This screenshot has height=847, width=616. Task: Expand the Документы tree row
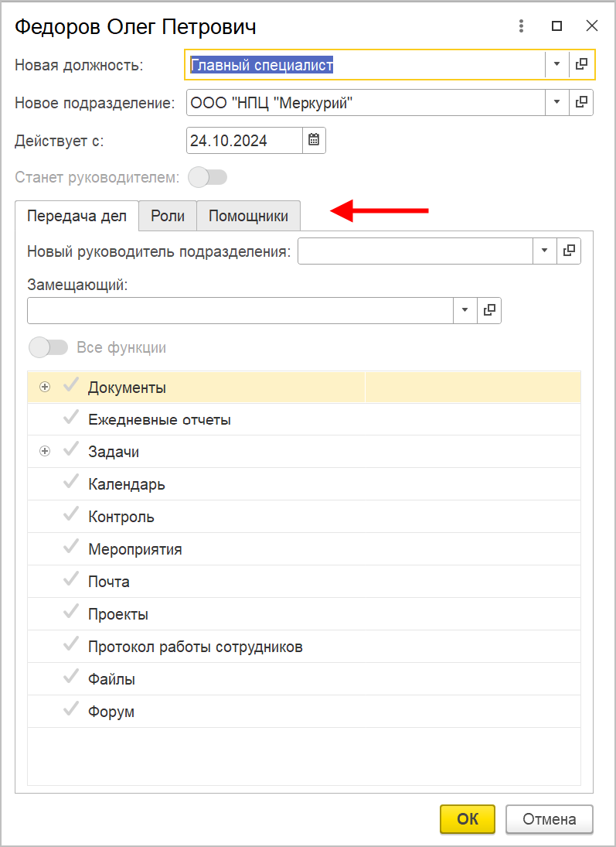[x=45, y=387]
